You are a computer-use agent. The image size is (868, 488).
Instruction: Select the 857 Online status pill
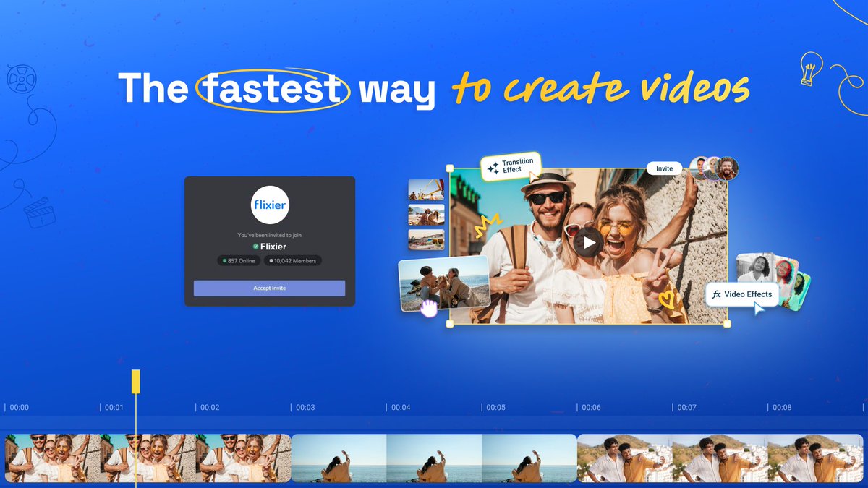[238, 260]
